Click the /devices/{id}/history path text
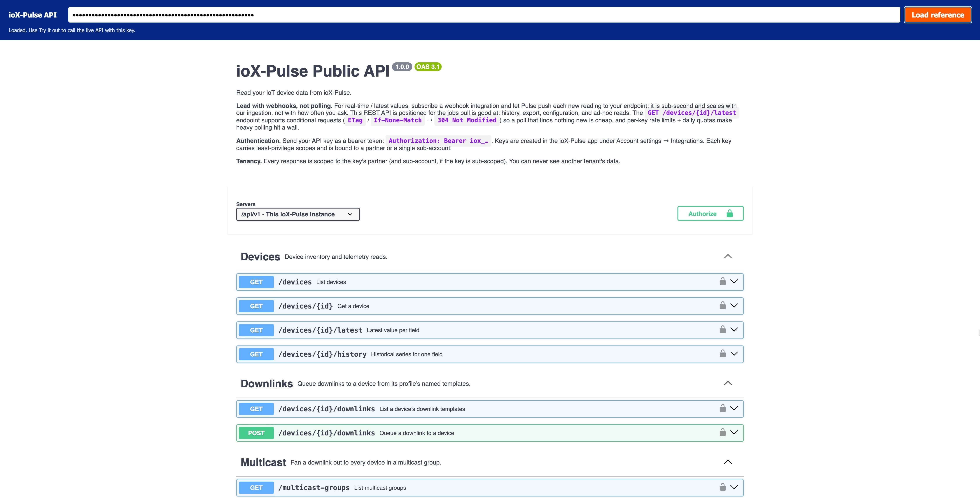 click(x=323, y=354)
